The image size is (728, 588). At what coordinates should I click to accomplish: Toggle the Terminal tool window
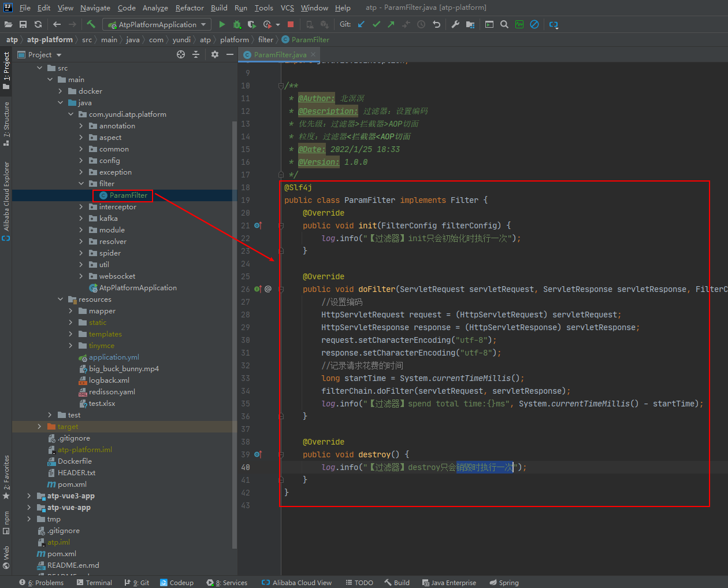[x=94, y=582]
